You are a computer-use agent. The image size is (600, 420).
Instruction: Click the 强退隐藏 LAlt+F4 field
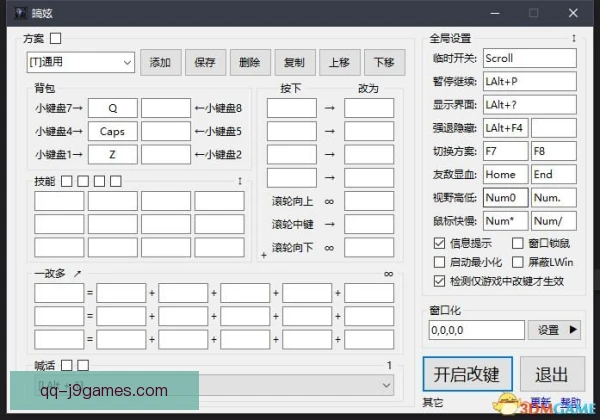click(x=506, y=128)
